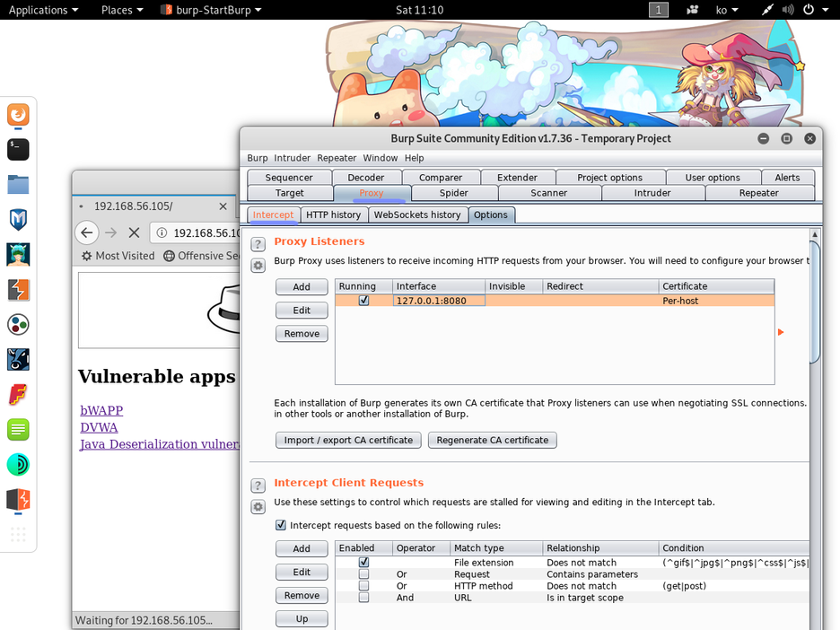840x630 pixels.
Task: Switch to the WebSockets history tab
Action: (417, 214)
